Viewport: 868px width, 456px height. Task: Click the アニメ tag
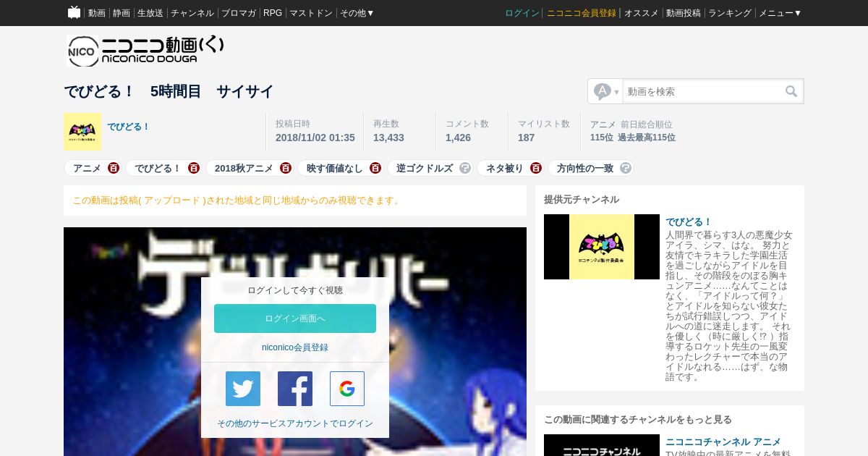click(87, 168)
